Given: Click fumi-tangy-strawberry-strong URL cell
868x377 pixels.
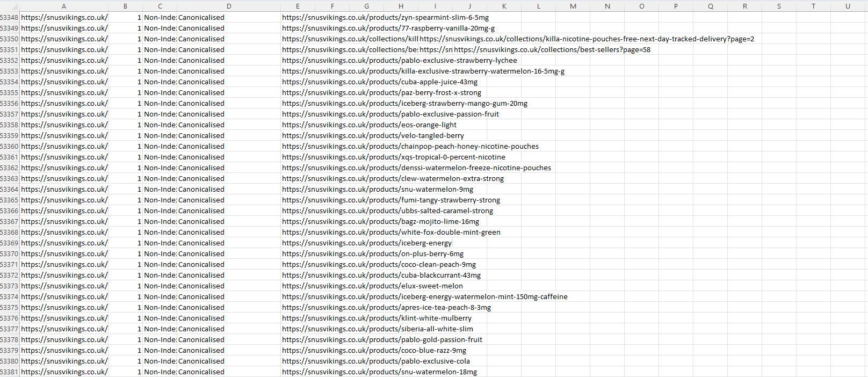Looking at the screenshot, I should [391, 200].
